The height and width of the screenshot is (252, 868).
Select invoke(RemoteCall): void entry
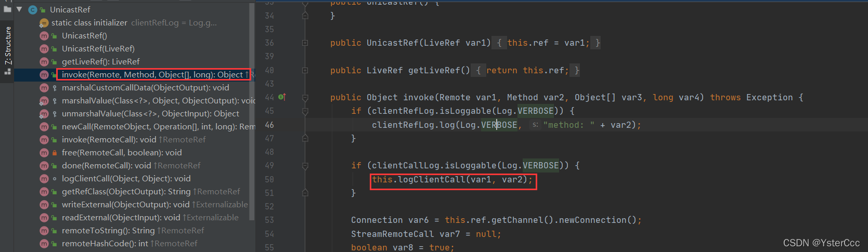[109, 140]
